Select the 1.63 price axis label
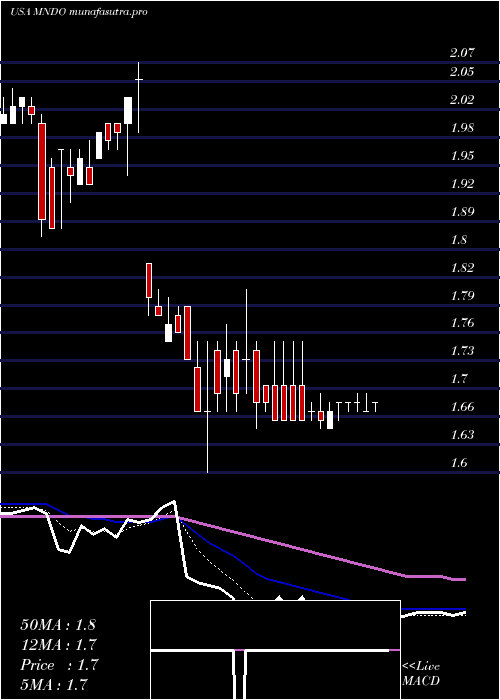This screenshot has width=500, height=700. [x=462, y=434]
